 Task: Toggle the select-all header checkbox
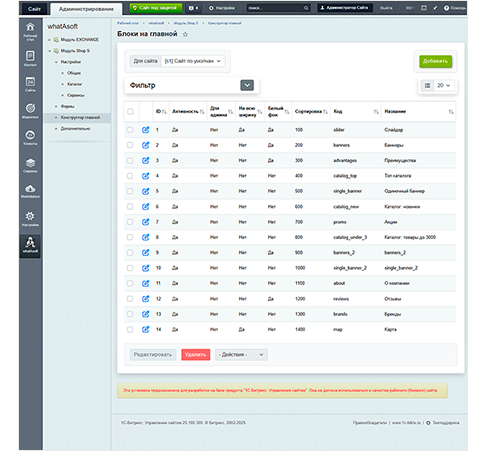point(130,111)
